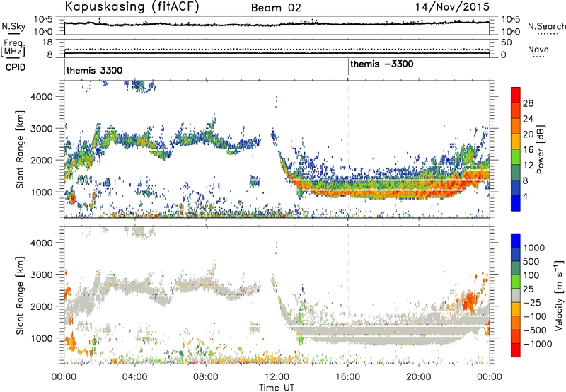
Task: Click the Power [dB] colorbar label
Action: click(541, 149)
